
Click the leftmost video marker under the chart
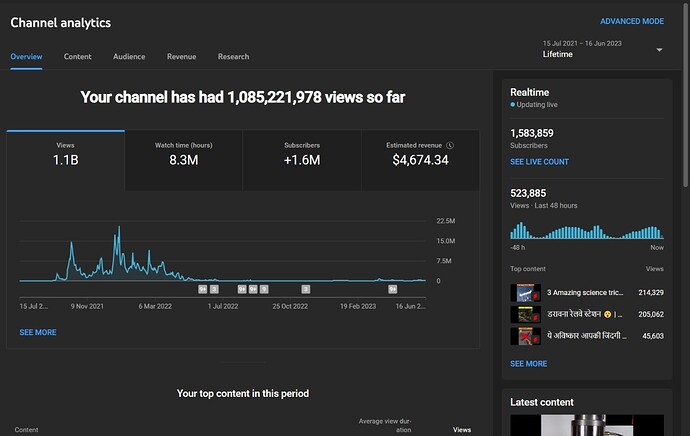[x=203, y=288]
